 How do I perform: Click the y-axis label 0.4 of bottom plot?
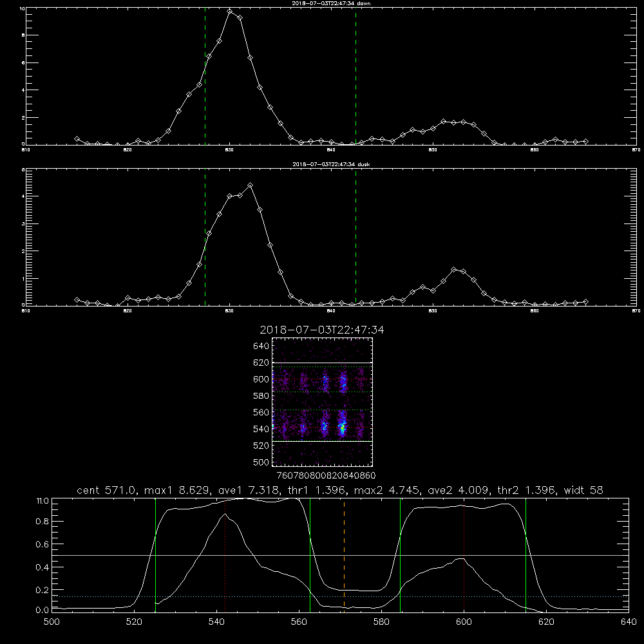(x=43, y=567)
